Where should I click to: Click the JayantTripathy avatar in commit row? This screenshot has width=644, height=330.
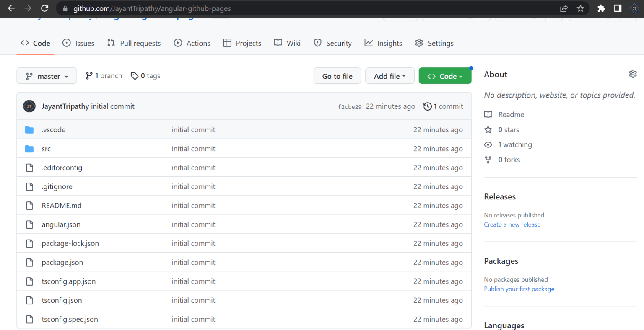(x=29, y=106)
